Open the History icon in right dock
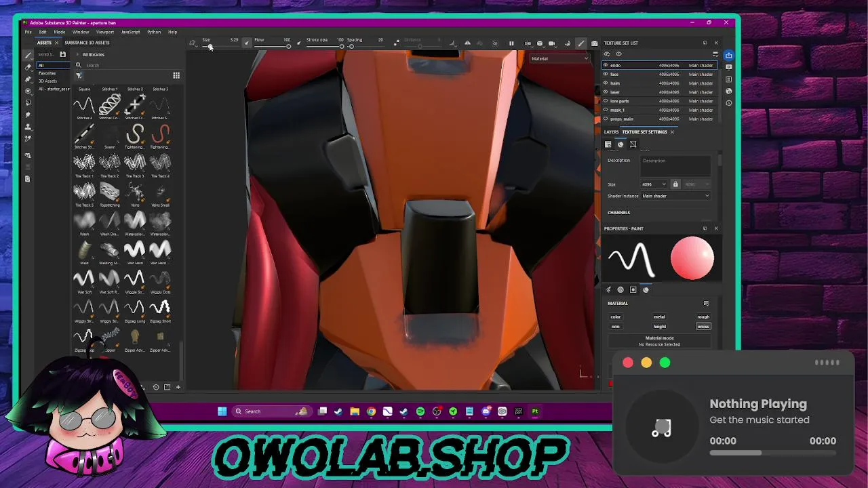This screenshot has height=488, width=868. tap(728, 103)
